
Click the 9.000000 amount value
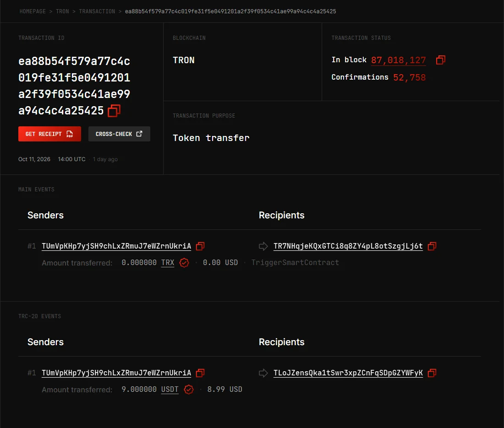[x=139, y=390]
